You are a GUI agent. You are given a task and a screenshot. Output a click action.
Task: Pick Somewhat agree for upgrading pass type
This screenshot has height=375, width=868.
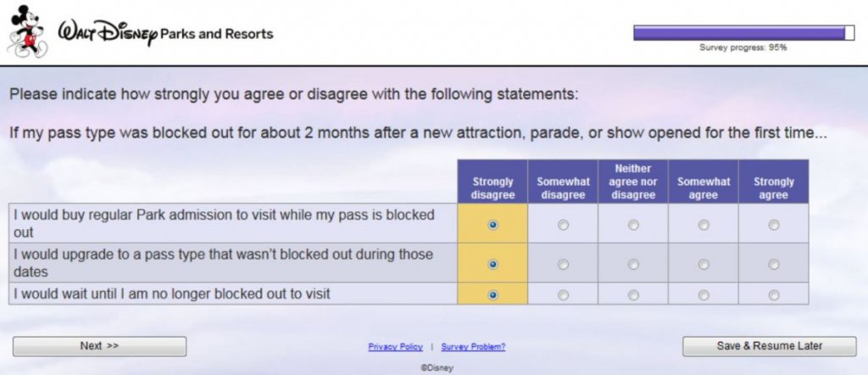704,264
